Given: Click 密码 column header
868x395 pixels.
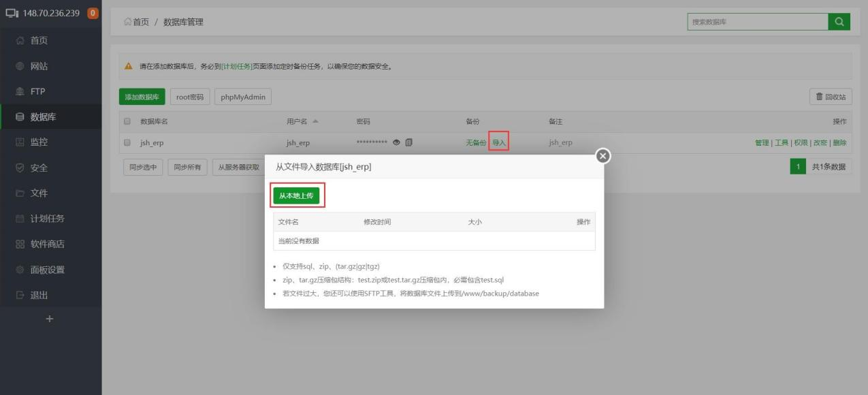Looking at the screenshot, I should [x=364, y=121].
